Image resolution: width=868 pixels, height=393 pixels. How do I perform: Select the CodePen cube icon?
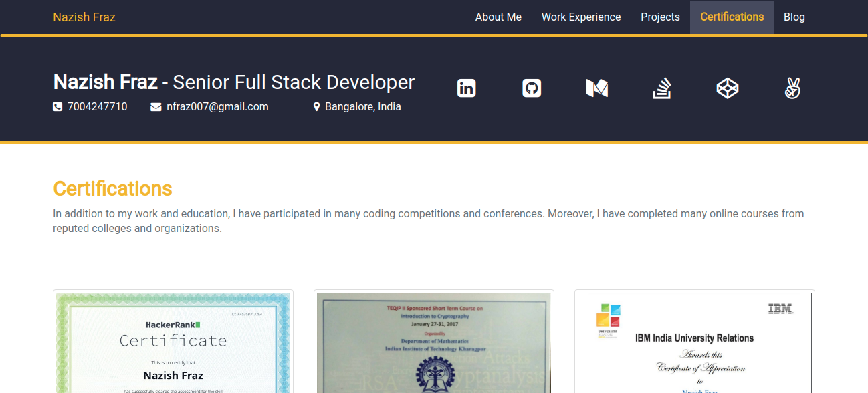pyautogui.click(x=727, y=88)
